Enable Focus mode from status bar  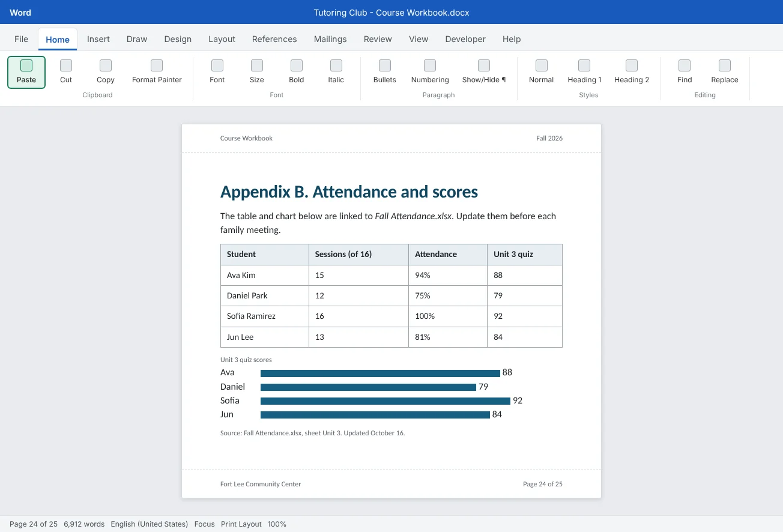(205, 524)
